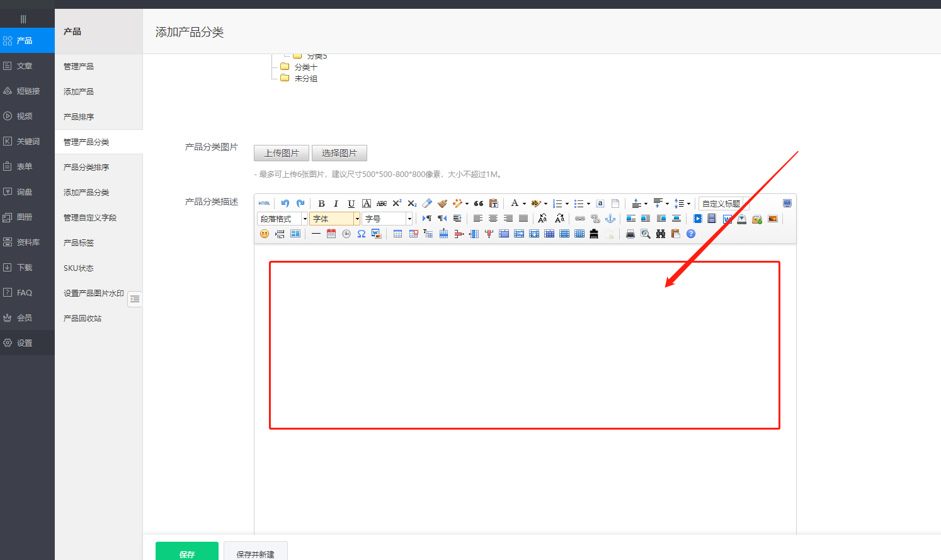The height and width of the screenshot is (560, 941).
Task: Toggle bold formatting in editor
Action: (321, 203)
